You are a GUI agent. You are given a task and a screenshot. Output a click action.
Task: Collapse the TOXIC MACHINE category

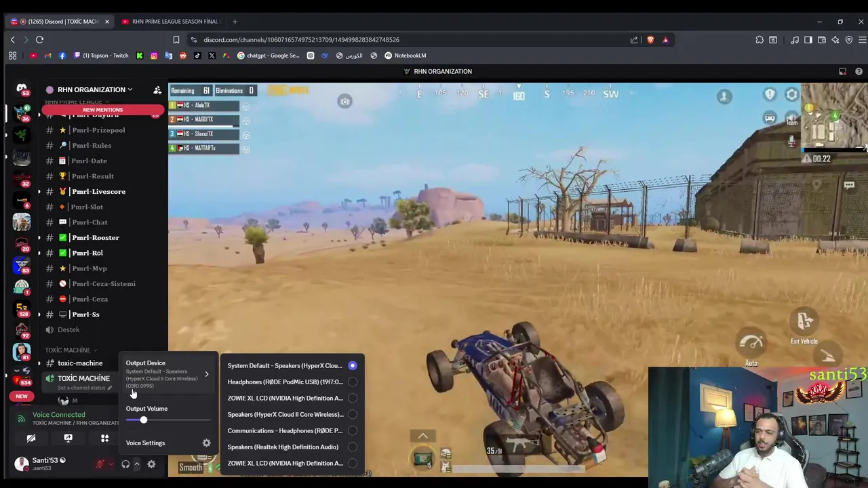70,350
